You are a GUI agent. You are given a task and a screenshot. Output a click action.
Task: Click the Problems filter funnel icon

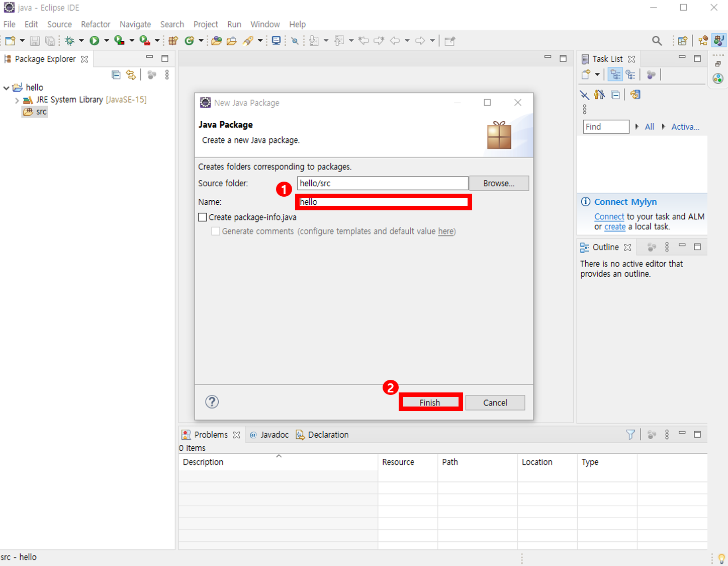pyautogui.click(x=630, y=435)
